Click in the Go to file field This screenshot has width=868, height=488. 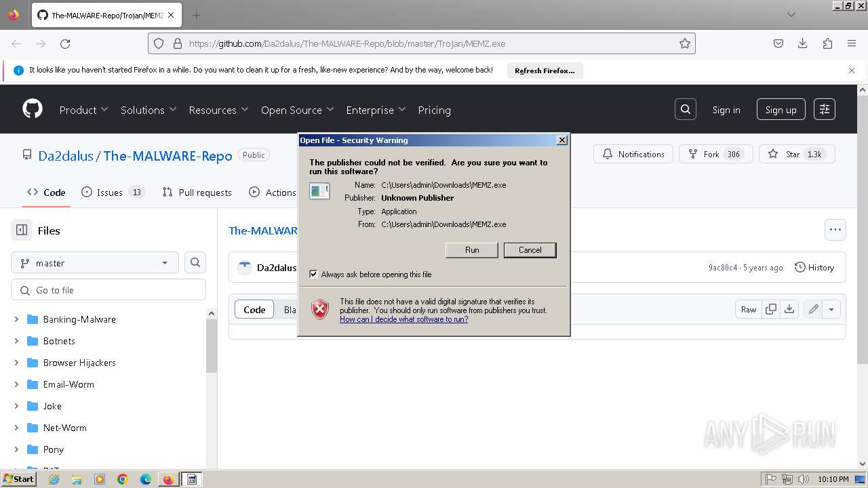click(x=108, y=290)
